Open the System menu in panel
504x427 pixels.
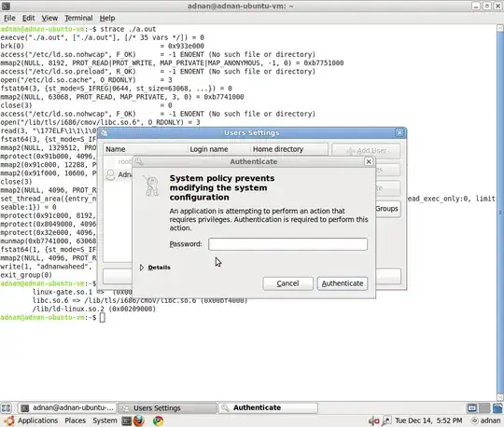pos(105,420)
